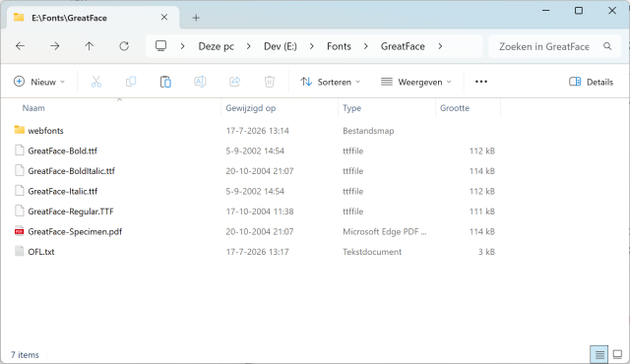Select the E:\Fonts\GreatFace tab
The width and height of the screenshot is (630, 364).
[93, 18]
